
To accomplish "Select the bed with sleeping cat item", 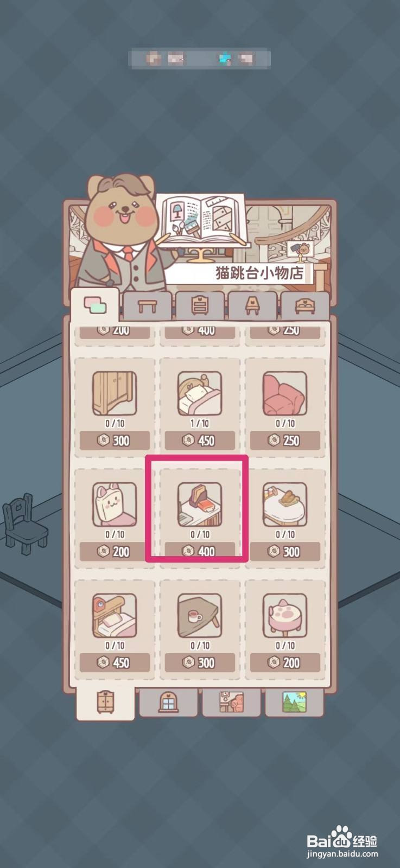I will pyautogui.click(x=200, y=393).
